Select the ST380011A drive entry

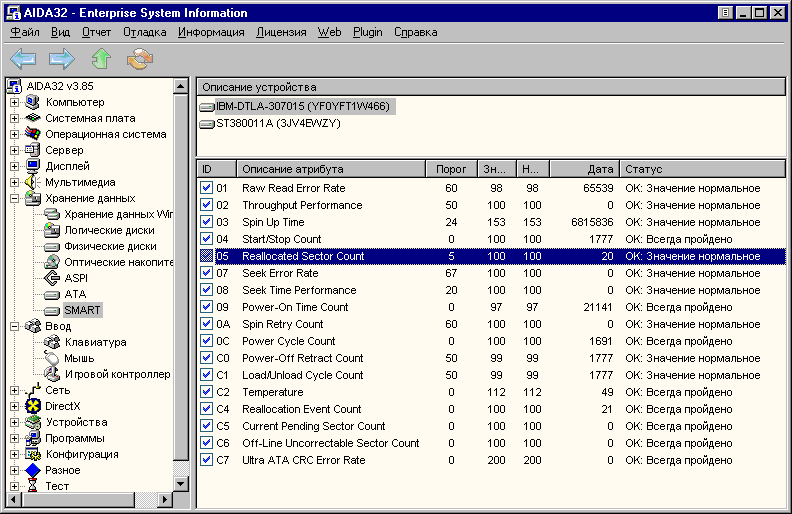coord(278,123)
